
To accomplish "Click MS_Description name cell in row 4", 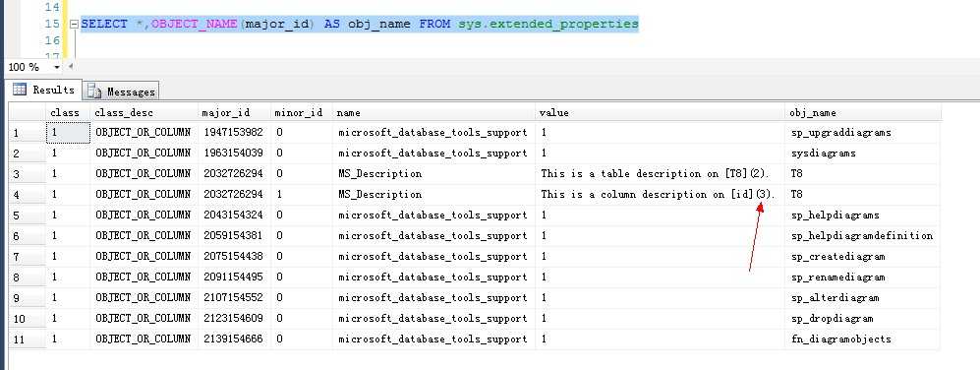I will click(433, 195).
